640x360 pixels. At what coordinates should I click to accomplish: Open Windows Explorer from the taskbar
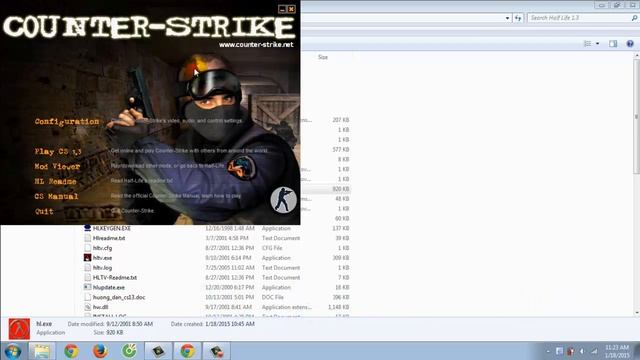(42, 351)
